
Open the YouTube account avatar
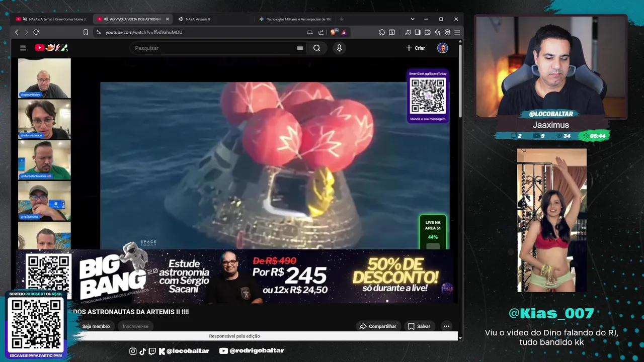click(442, 48)
